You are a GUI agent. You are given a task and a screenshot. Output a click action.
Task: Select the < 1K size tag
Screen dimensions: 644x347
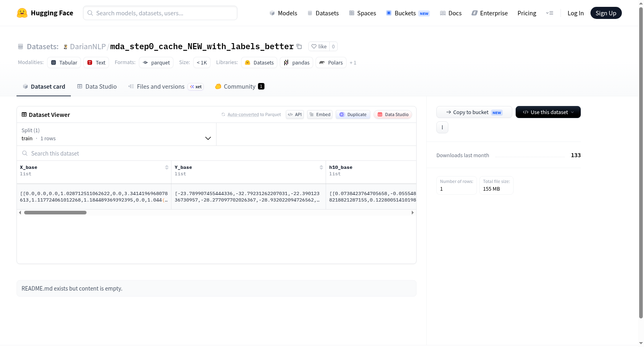click(202, 62)
